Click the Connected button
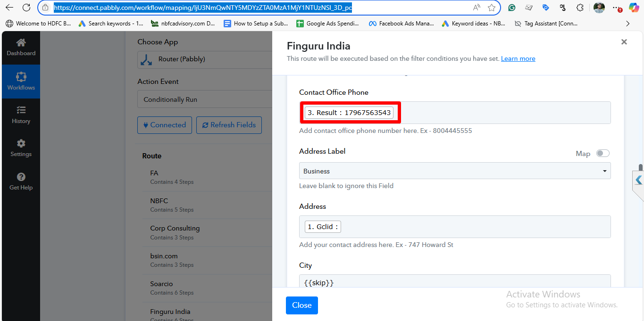Viewport: 644px width, 321px height. click(165, 125)
